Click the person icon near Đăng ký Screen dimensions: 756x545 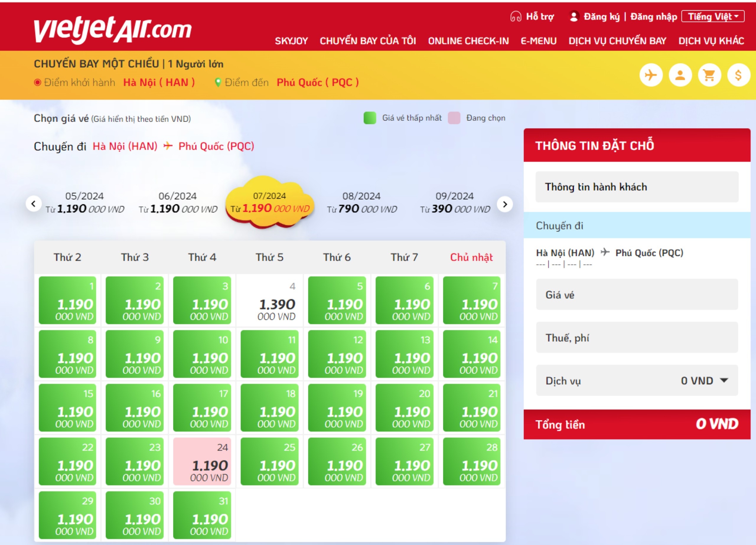574,16
